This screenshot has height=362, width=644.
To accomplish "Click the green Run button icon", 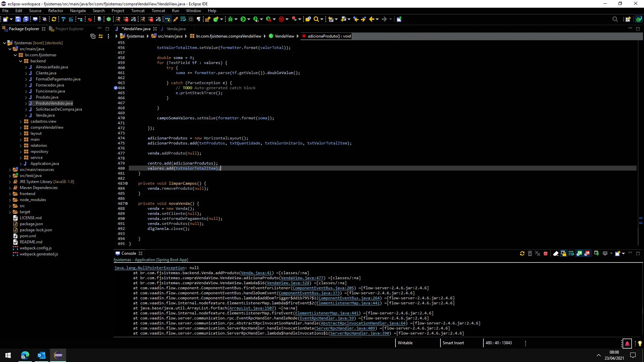I will point(243,19).
